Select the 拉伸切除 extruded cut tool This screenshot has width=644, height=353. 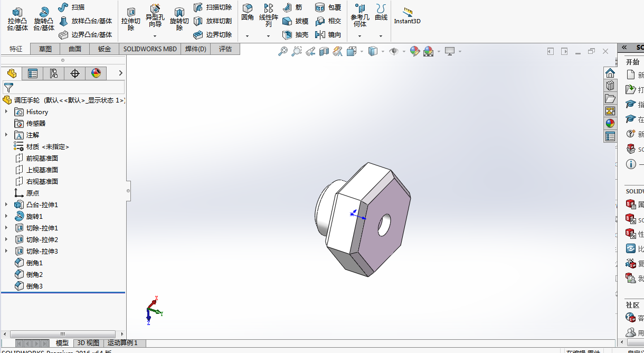click(131, 19)
